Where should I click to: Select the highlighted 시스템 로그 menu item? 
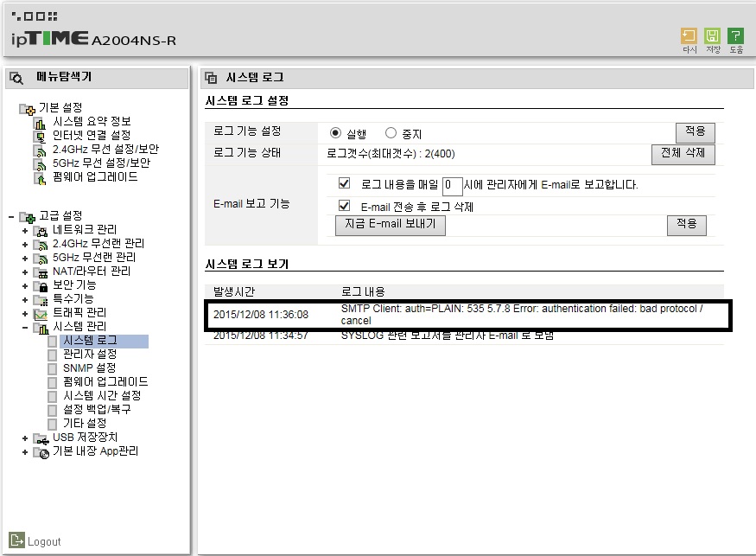[105, 341]
